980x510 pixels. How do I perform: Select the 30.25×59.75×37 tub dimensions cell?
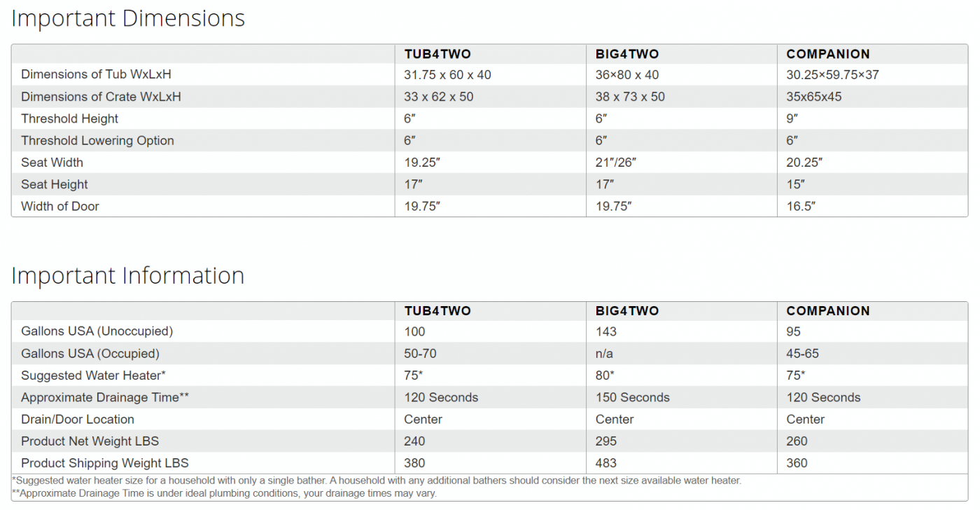(x=832, y=74)
